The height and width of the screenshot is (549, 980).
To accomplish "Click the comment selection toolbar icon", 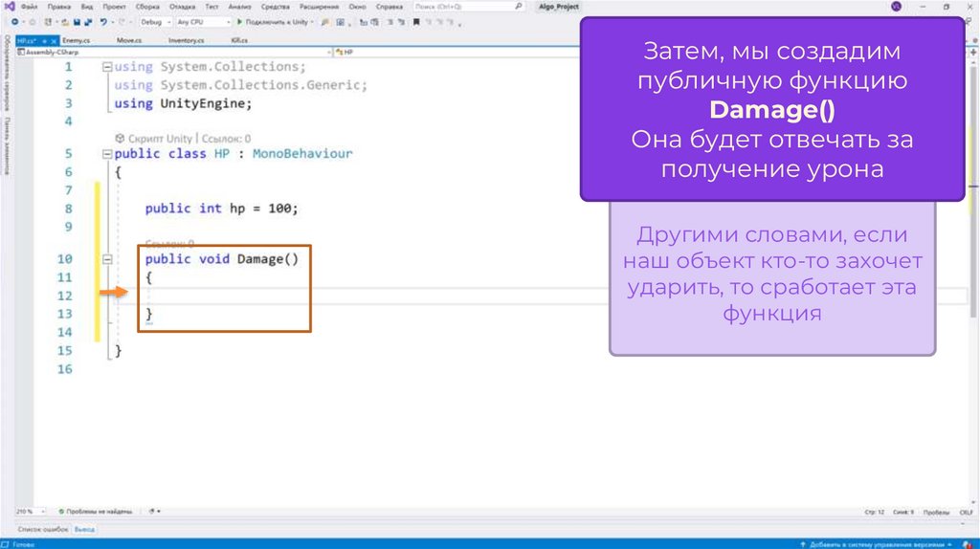I will 390,22.
